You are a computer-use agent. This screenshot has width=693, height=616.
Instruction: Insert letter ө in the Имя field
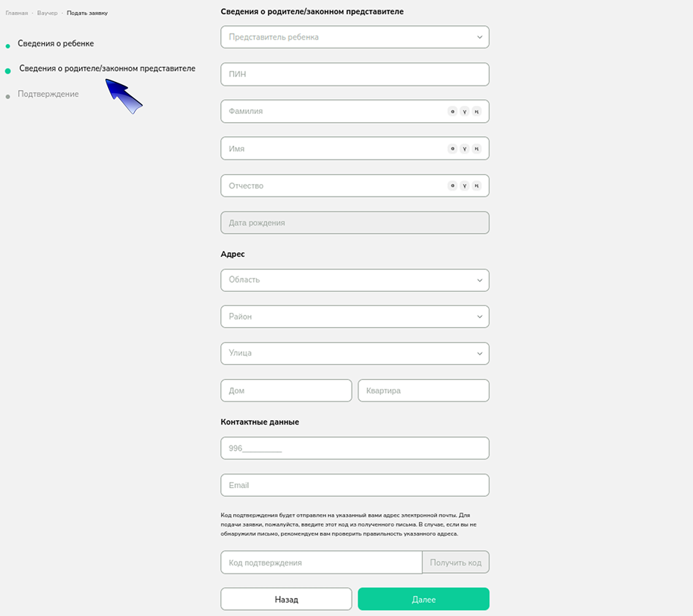(x=452, y=148)
